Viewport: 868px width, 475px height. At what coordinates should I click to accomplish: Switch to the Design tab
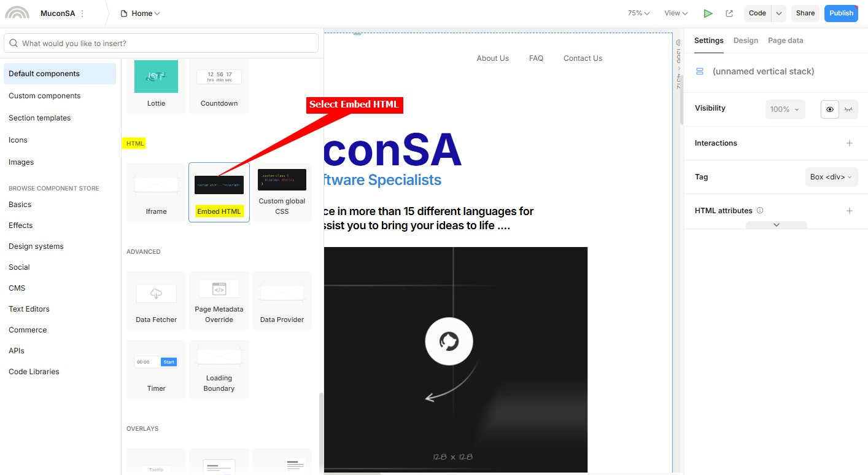pos(746,41)
